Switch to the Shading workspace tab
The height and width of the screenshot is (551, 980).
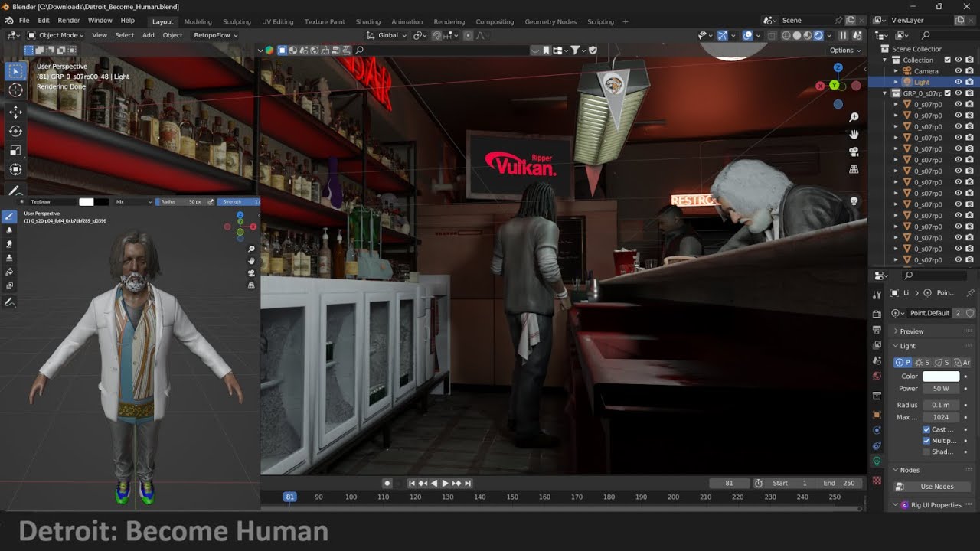coord(368,21)
